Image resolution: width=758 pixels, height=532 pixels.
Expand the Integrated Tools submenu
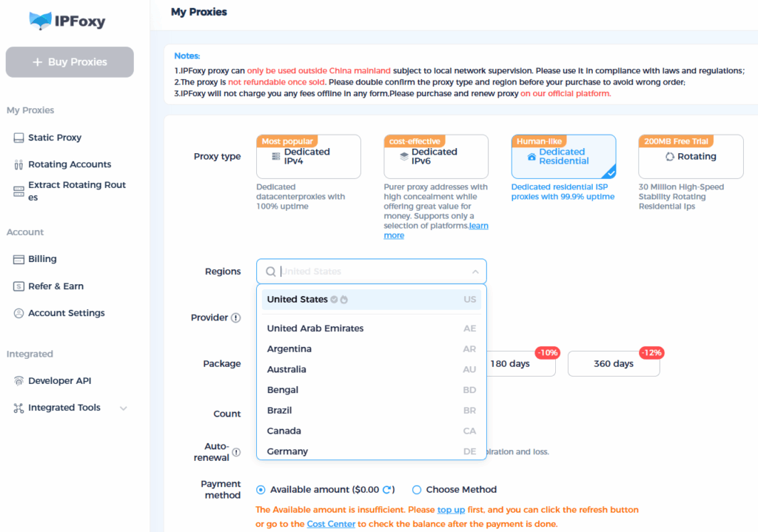coord(124,408)
